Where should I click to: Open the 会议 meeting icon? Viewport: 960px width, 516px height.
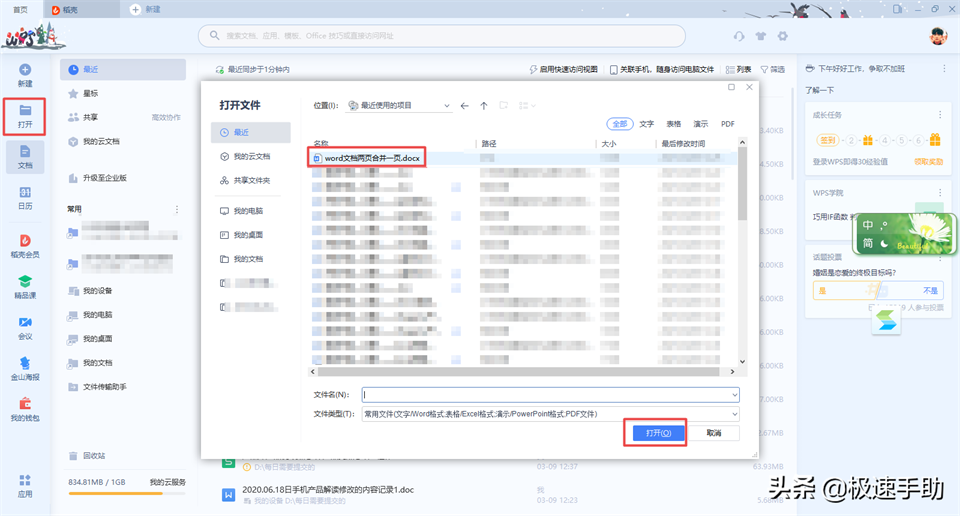click(x=25, y=326)
